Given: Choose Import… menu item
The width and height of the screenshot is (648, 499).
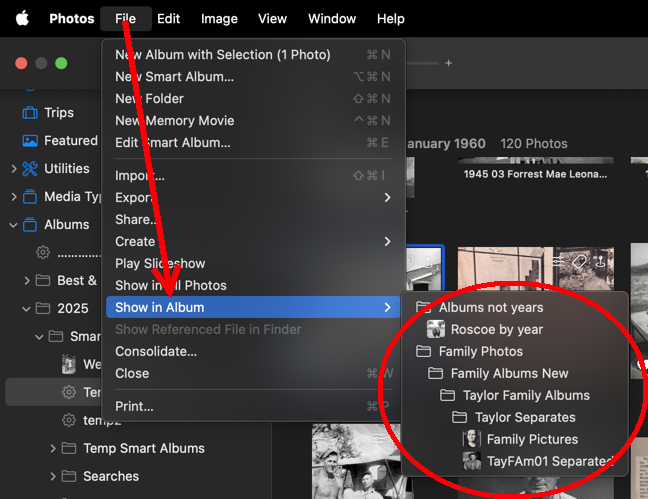Looking at the screenshot, I should click(x=253, y=176).
